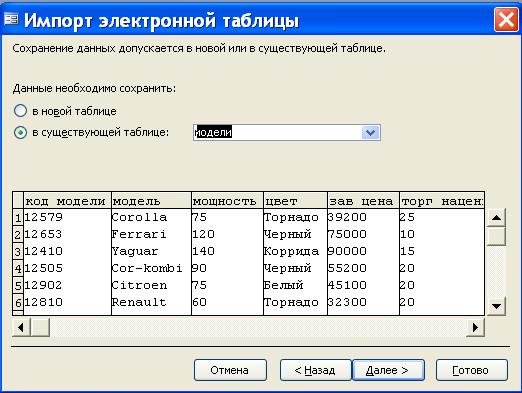Finish the import with Готово
Viewport: 522px width, 393px height.
(471, 370)
